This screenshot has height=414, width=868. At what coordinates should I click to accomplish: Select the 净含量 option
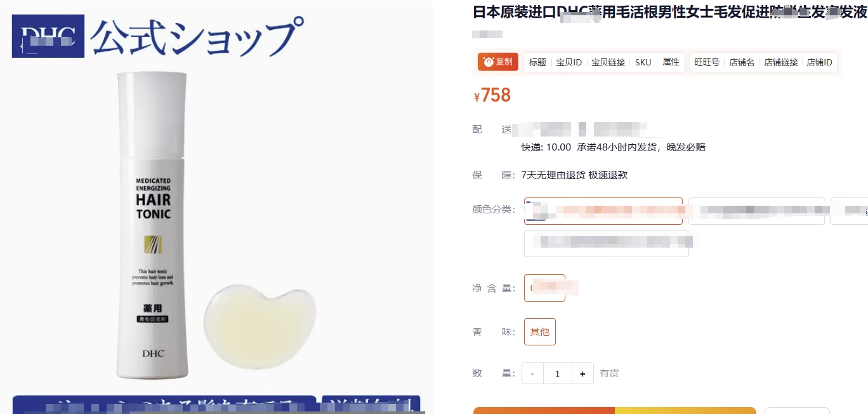click(544, 288)
